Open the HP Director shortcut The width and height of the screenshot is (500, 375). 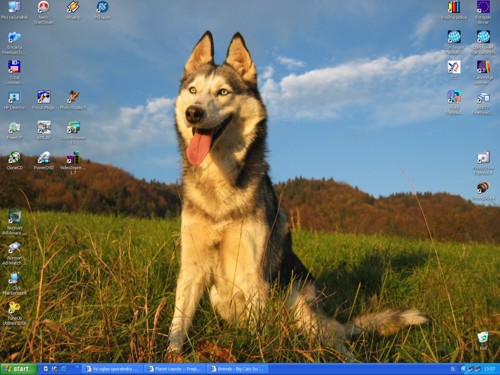pyautogui.click(x=14, y=97)
